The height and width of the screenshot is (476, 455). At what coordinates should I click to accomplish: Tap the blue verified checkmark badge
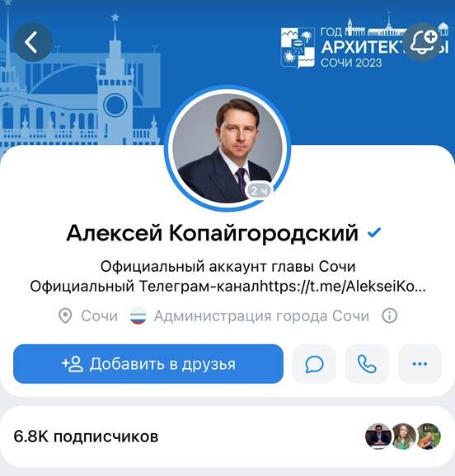pos(374,233)
